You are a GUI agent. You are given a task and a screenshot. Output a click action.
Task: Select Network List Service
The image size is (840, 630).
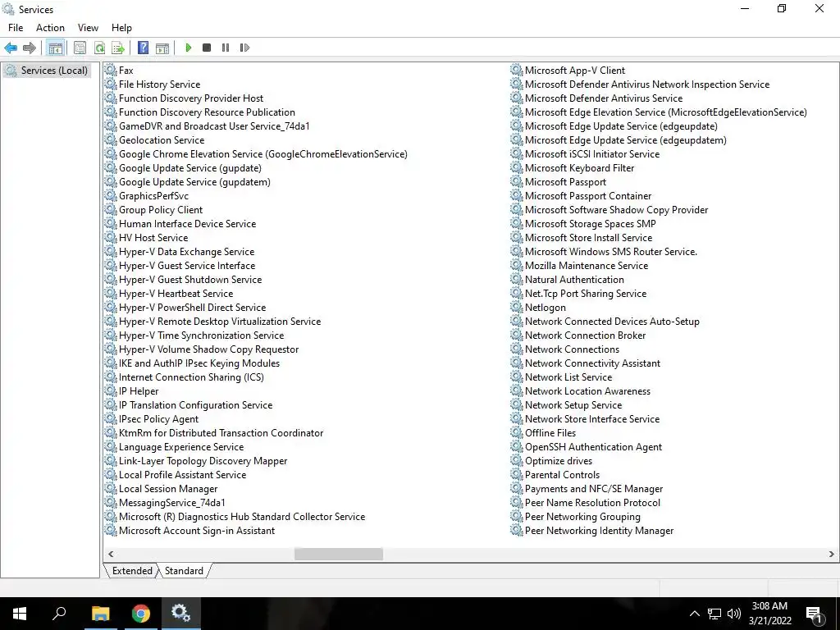tap(568, 377)
